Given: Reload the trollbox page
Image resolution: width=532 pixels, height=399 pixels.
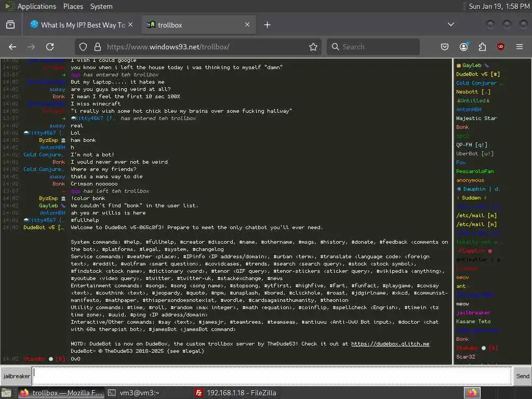Looking at the screenshot, I should [x=50, y=47].
